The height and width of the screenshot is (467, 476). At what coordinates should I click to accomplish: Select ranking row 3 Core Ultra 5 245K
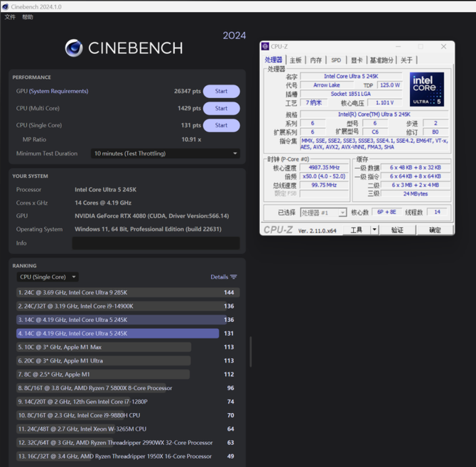(x=128, y=320)
